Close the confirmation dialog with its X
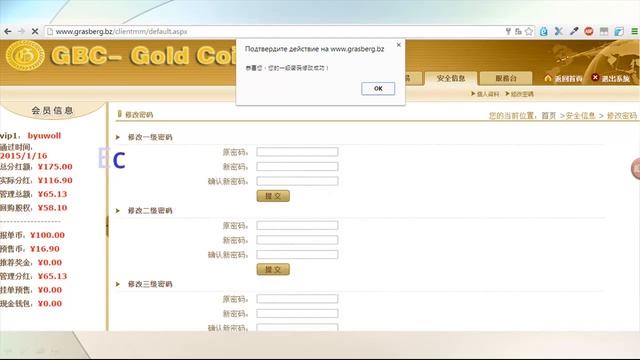The height and width of the screenshot is (360, 640). coord(399,45)
